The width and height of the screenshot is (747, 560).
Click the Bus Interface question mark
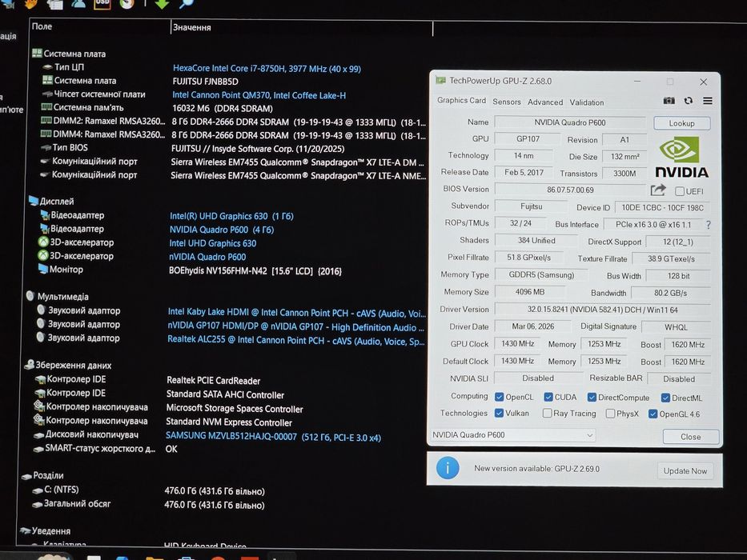pos(709,225)
